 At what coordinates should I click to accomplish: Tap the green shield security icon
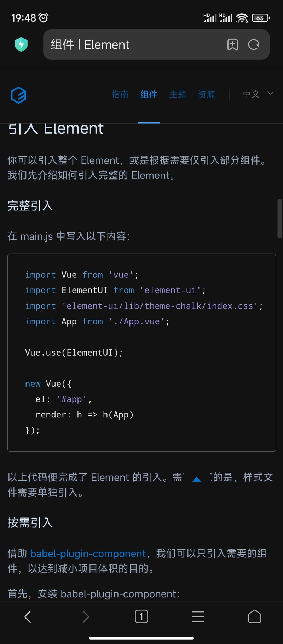pyautogui.click(x=21, y=45)
